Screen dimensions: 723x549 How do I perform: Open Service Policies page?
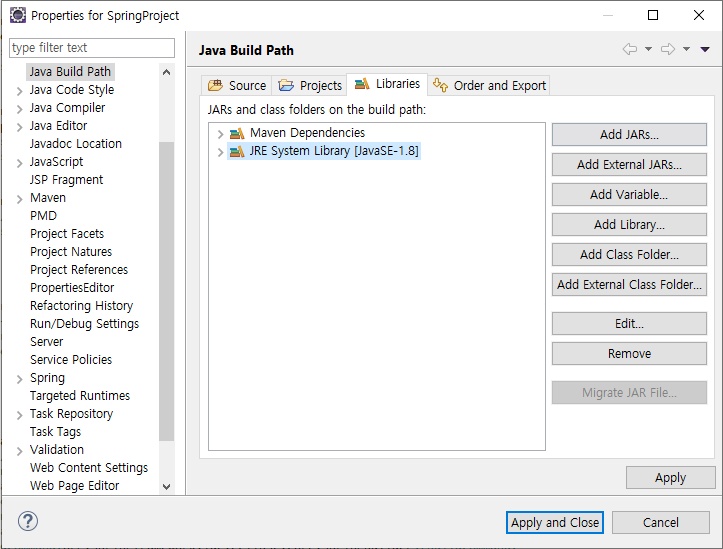(71, 359)
